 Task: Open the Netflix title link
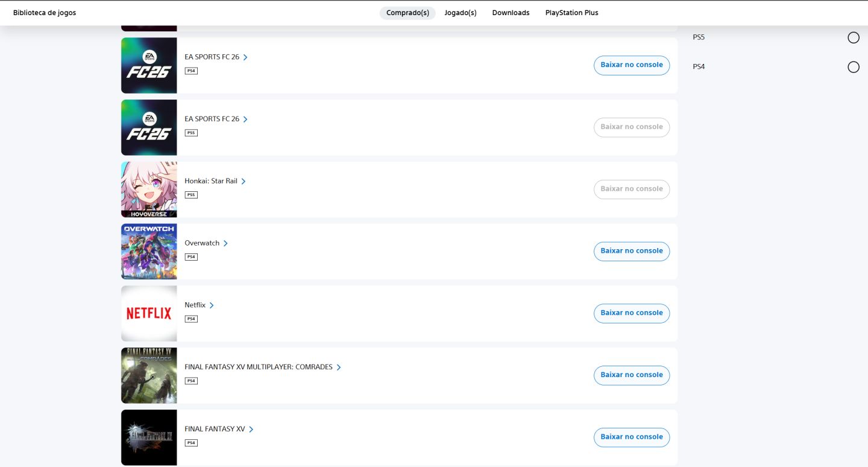point(195,305)
